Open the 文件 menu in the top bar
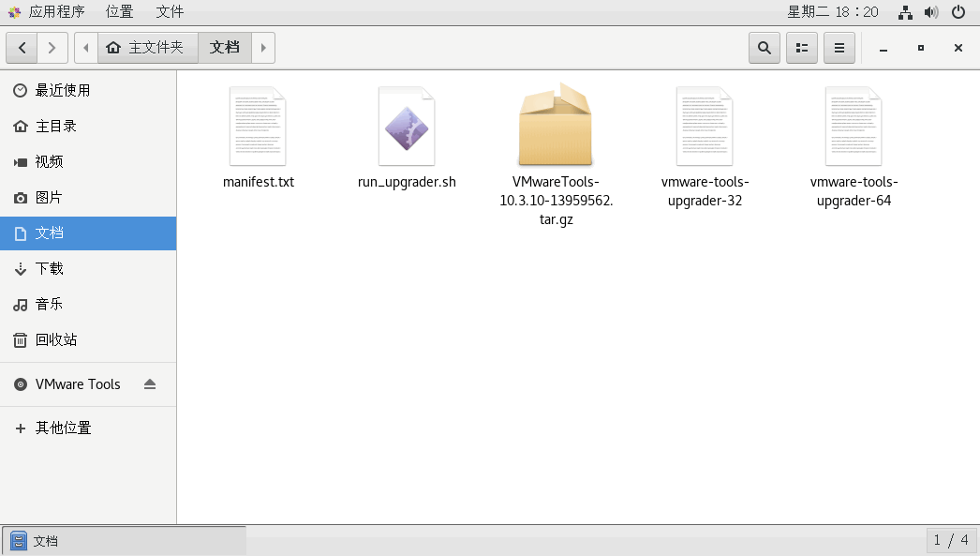 170,12
